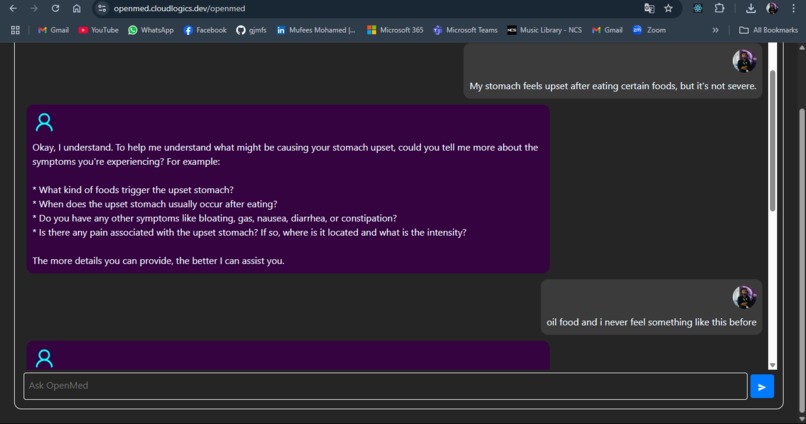Click the chat scrollbar thumb

pyautogui.click(x=772, y=140)
